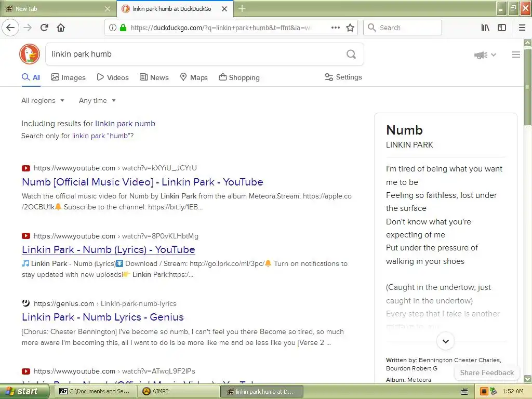Click the network tray icon beside the clock
This screenshot has height=399, width=532.
[x=493, y=391]
